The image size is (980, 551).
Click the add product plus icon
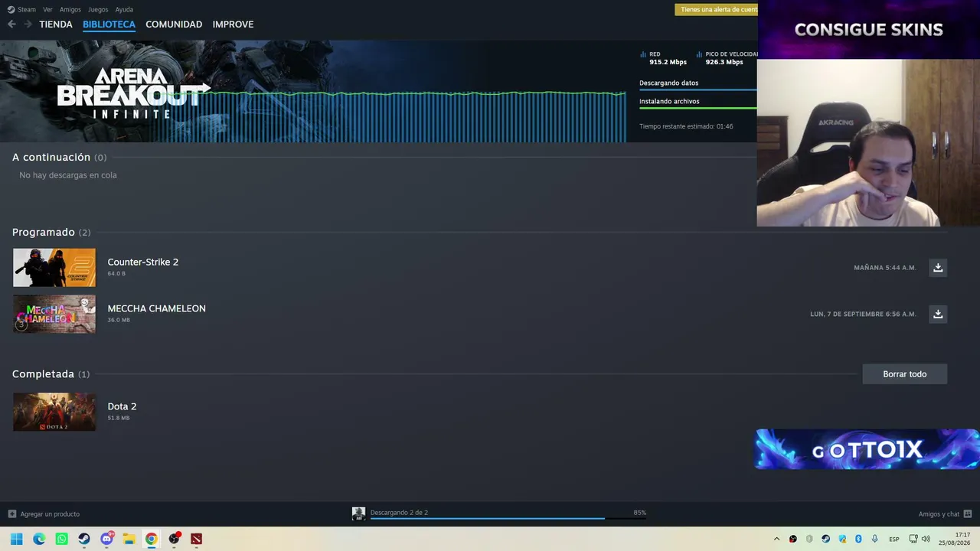(12, 514)
